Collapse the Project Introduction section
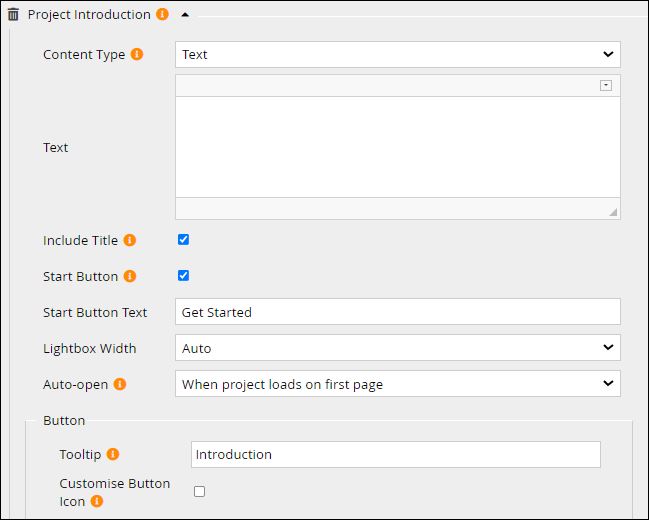The width and height of the screenshot is (649, 520). coord(185,15)
